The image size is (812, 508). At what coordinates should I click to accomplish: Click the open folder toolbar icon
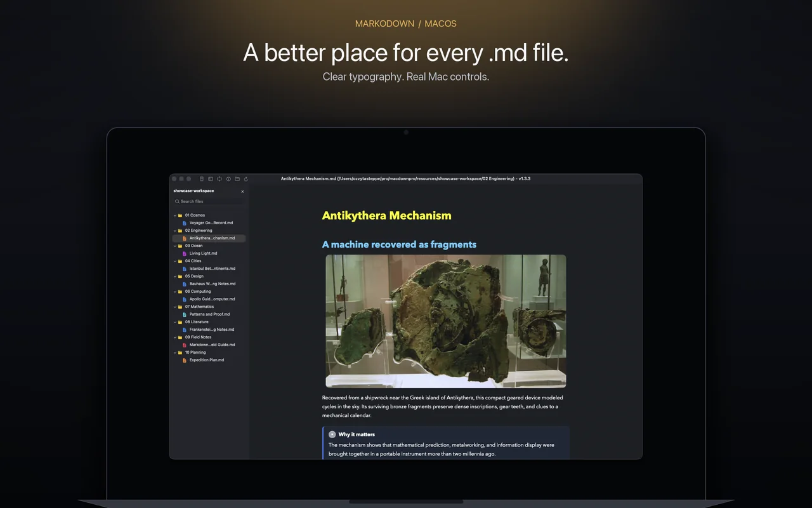237,179
